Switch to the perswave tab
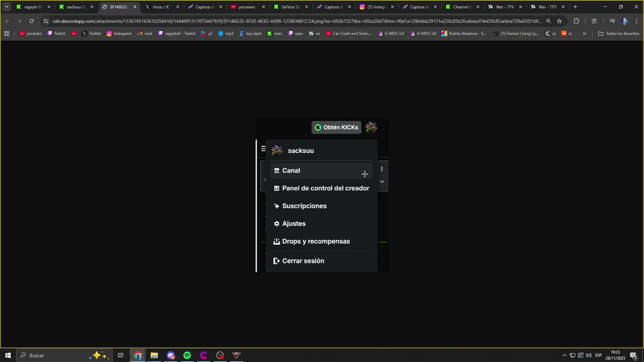 247,7
